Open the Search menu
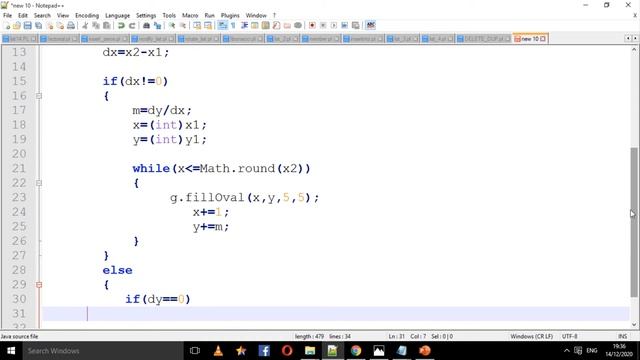The width and height of the screenshot is (640, 360). 42,16
